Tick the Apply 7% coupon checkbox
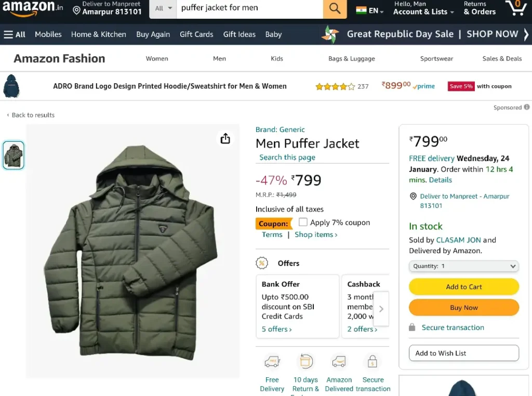Screen dimensions: 532x396 tap(303, 222)
